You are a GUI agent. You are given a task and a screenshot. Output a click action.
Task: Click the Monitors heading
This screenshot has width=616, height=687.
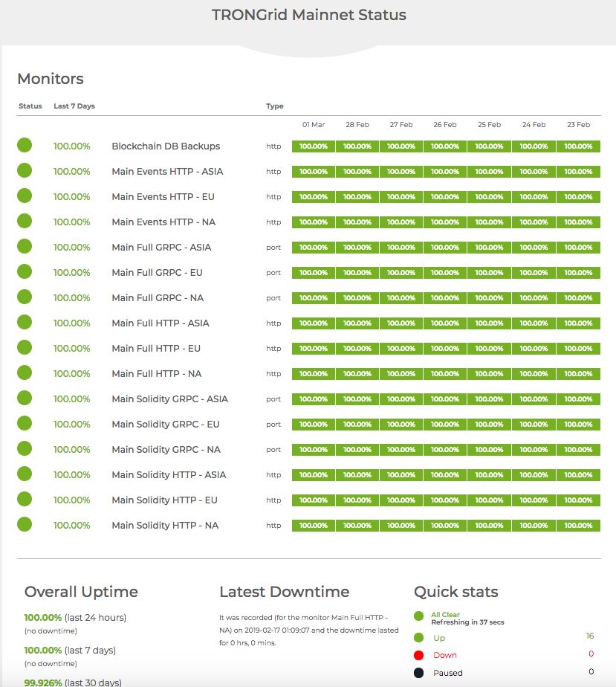tap(51, 79)
